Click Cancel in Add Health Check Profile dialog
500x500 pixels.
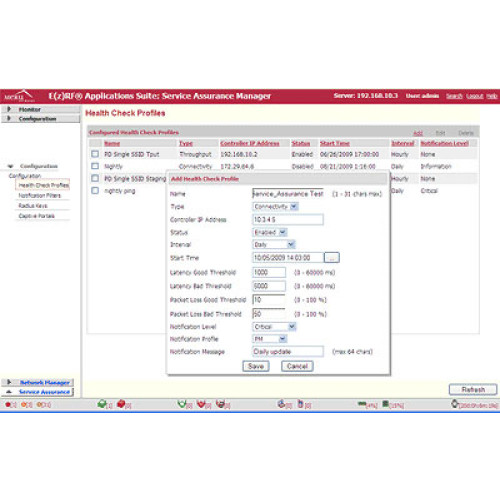pyautogui.click(x=297, y=366)
